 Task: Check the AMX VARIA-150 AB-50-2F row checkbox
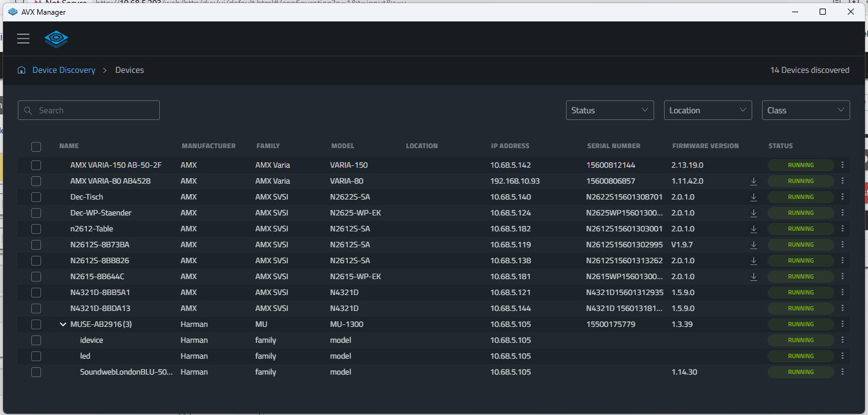click(36, 165)
